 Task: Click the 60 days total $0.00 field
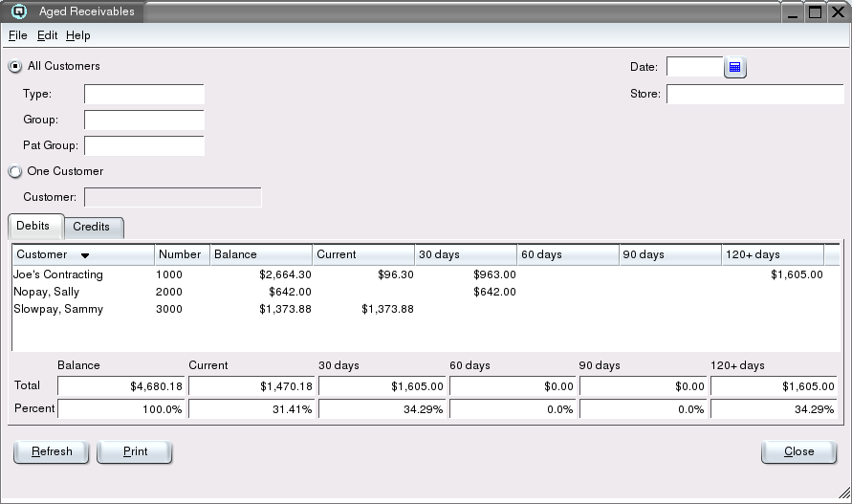click(512, 386)
